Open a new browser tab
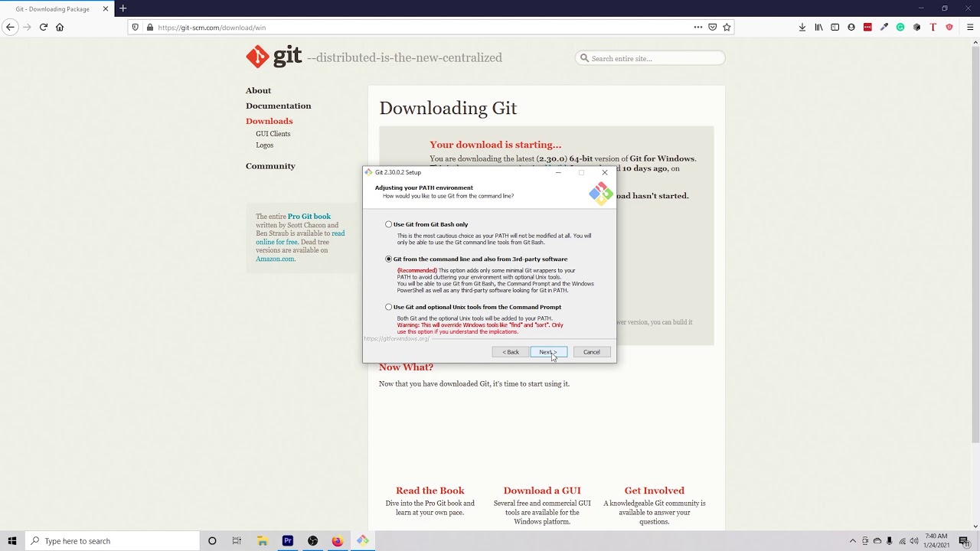The width and height of the screenshot is (980, 551). [122, 8]
